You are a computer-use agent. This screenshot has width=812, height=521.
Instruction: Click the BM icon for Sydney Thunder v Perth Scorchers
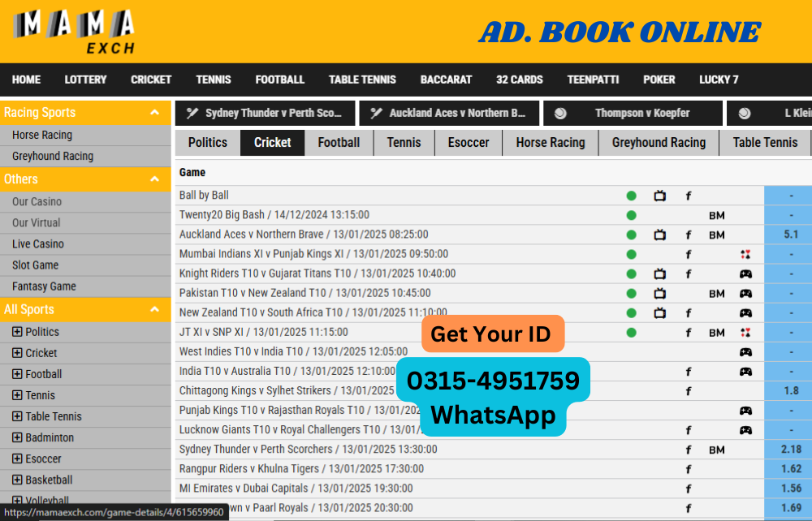(x=717, y=450)
